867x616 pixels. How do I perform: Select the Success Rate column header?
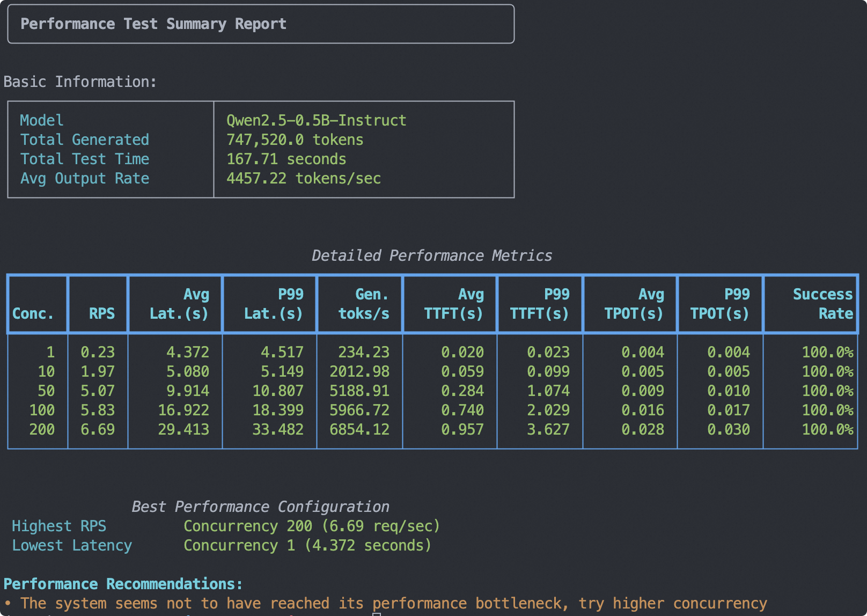point(823,303)
